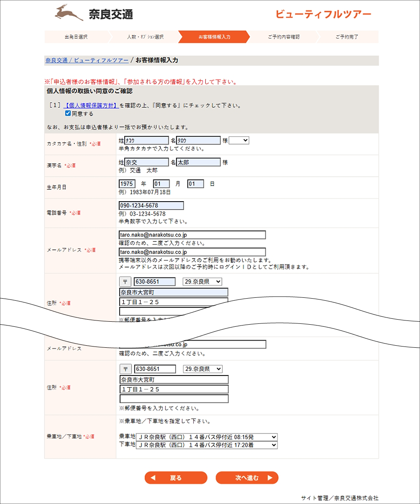
Task: Select the ご予約完了 step tab
Action: coord(347,37)
